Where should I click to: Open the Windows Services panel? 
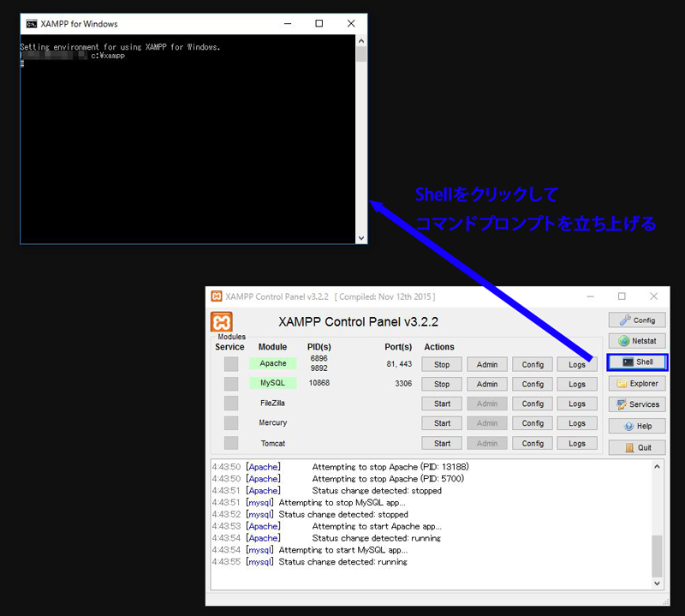click(x=637, y=404)
